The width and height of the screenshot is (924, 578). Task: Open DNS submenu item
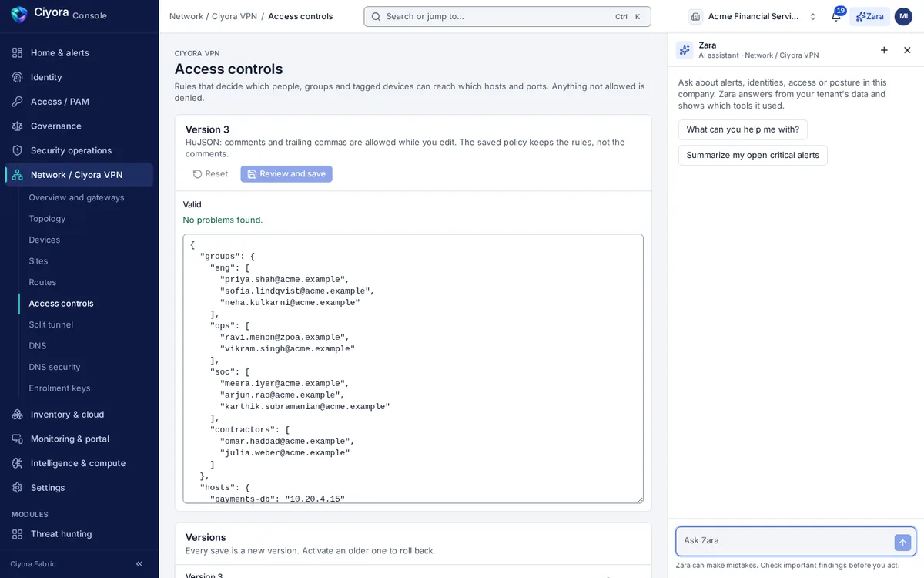coord(38,346)
